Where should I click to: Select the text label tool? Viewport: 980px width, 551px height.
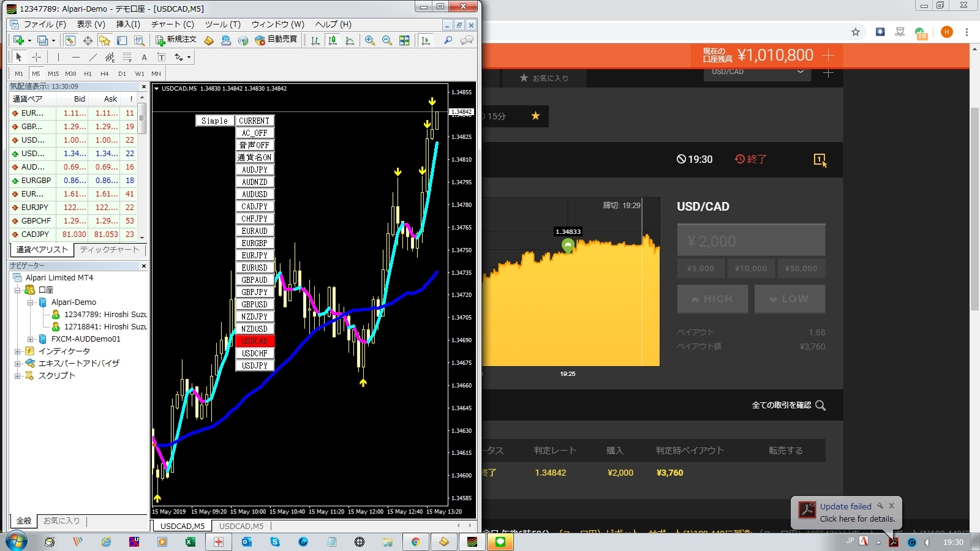tap(161, 57)
